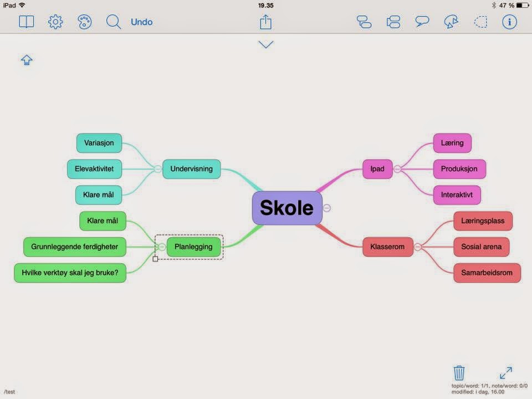Delete selection with the trash icon
This screenshot has width=532, height=399.
coord(458,371)
